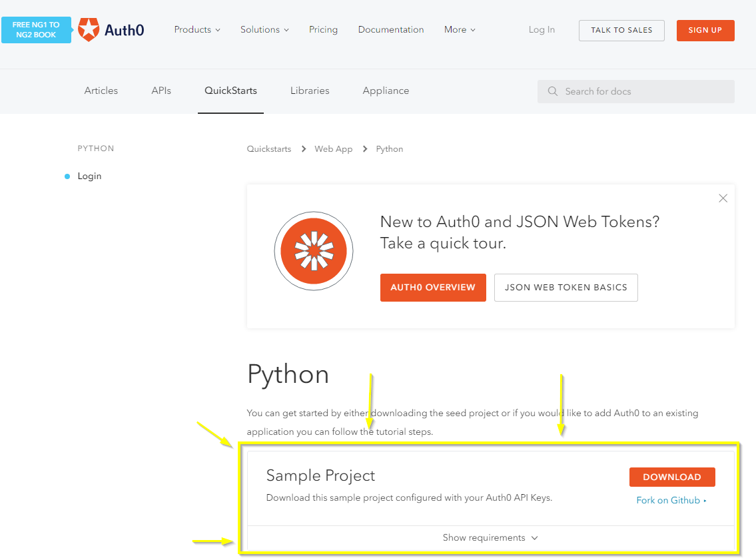This screenshot has width=756, height=558.
Task: Click the 'New to Auth0 and JSON Web Tokens?' heading
Action: coord(520,222)
